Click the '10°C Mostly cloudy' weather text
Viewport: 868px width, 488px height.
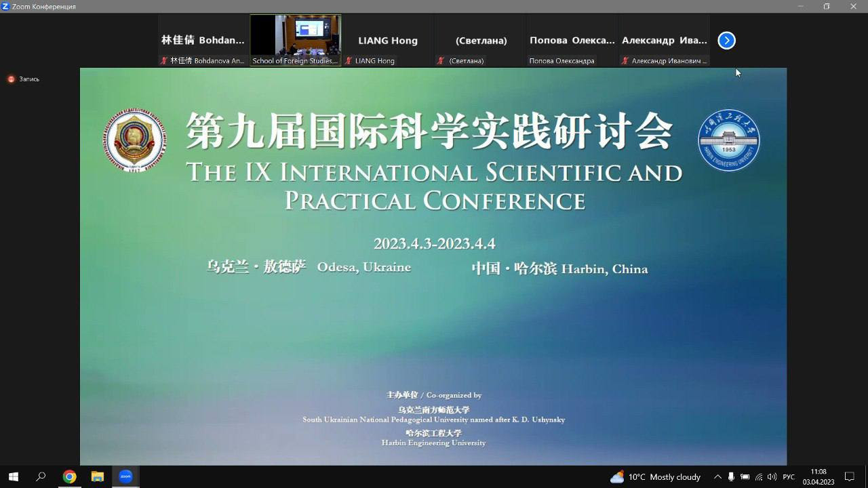click(x=664, y=477)
